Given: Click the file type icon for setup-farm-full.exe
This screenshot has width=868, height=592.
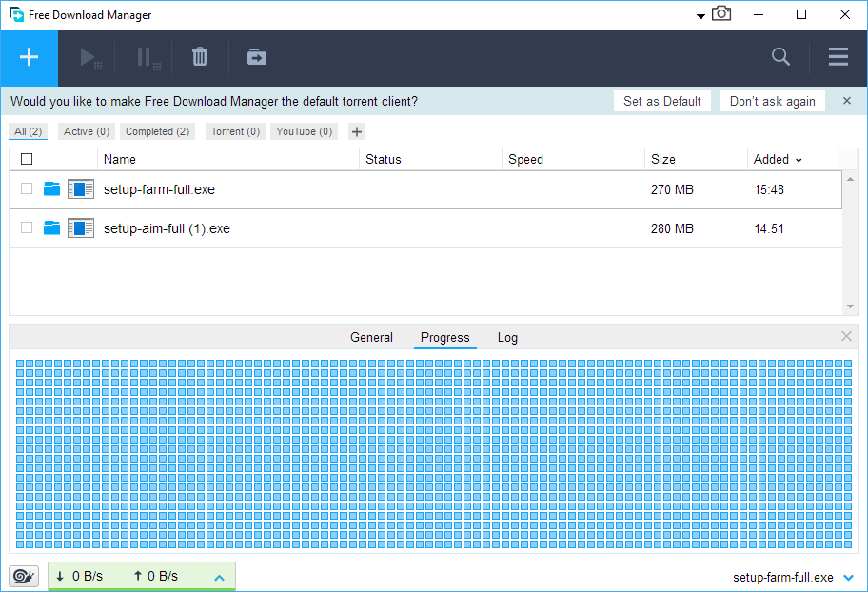Looking at the screenshot, I should tap(81, 188).
